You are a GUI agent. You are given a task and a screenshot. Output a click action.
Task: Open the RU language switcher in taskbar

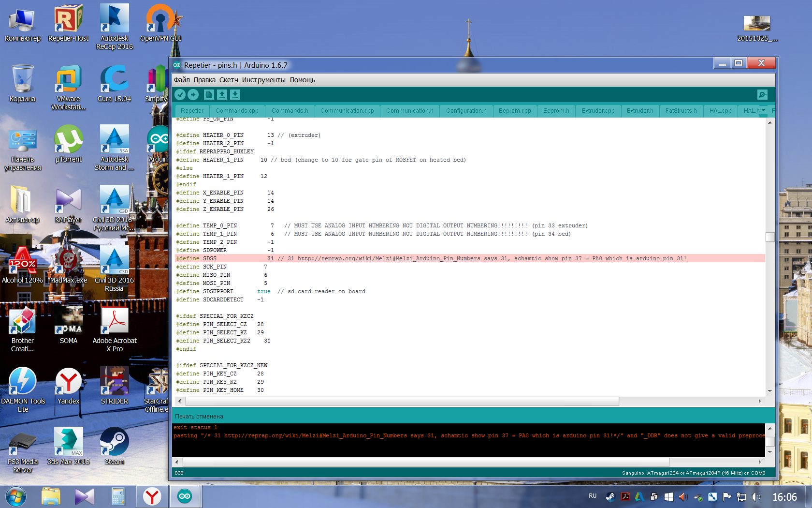coord(593,496)
